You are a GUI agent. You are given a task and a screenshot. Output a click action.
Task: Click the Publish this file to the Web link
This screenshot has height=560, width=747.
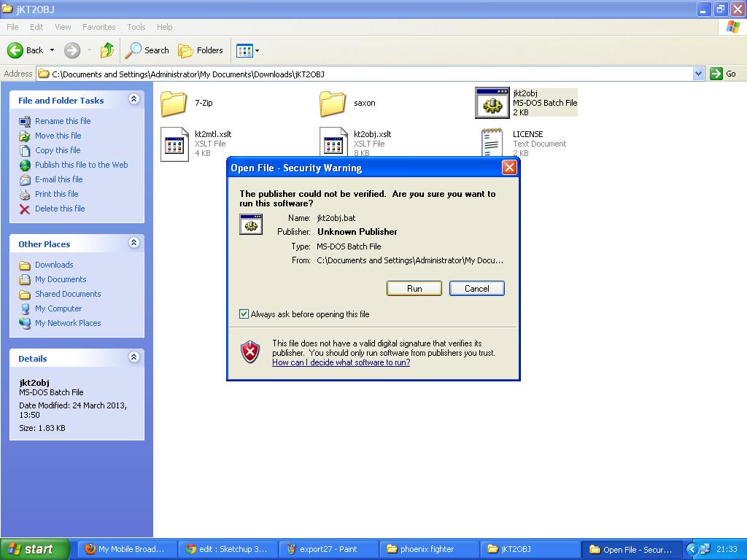pyautogui.click(x=81, y=165)
